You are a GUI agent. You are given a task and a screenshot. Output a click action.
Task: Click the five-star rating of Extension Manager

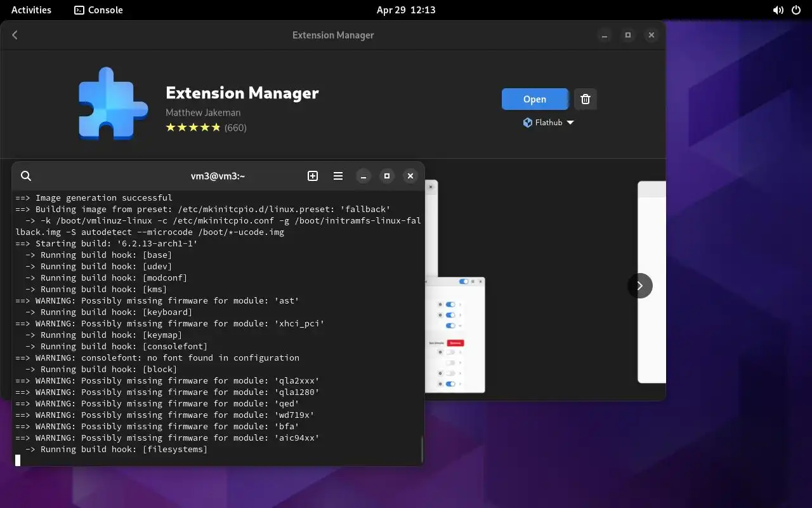coord(193,128)
